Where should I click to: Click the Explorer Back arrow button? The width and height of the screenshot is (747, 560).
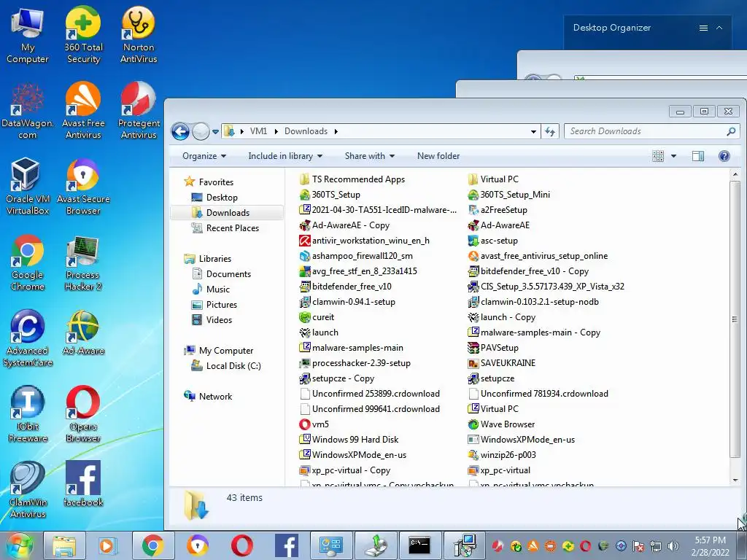coord(181,131)
